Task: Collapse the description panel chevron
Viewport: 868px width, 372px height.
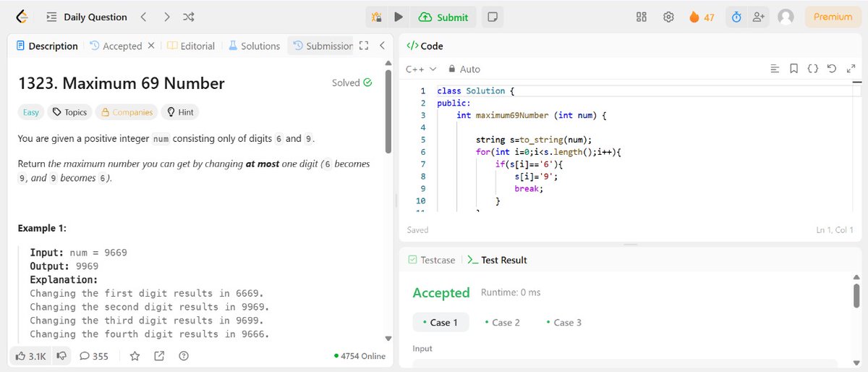Action: [x=382, y=46]
